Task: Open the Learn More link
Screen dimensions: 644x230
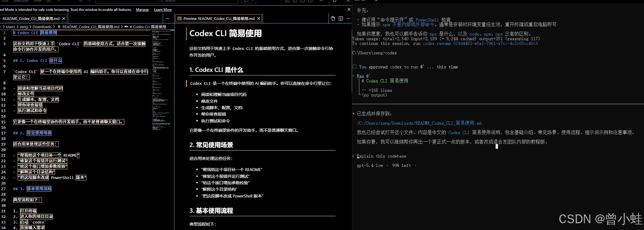Action: pos(163,10)
